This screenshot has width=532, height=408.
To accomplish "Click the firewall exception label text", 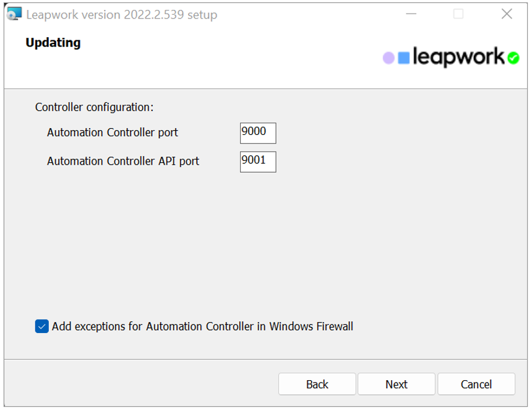I will [x=202, y=325].
